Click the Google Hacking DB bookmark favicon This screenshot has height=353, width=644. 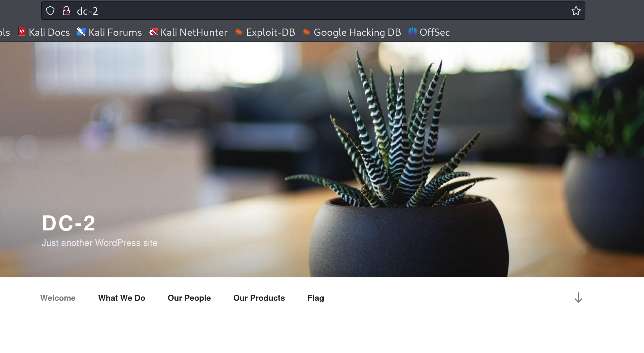(x=306, y=32)
